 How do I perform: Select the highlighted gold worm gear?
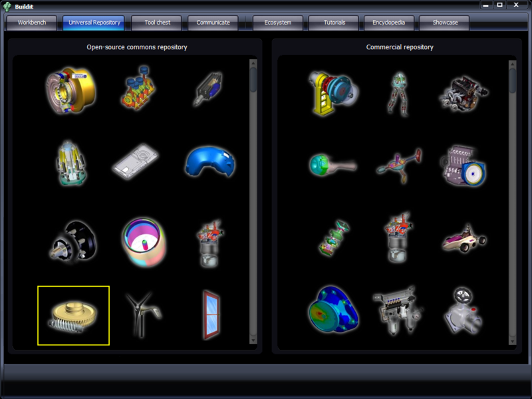pyautogui.click(x=73, y=315)
